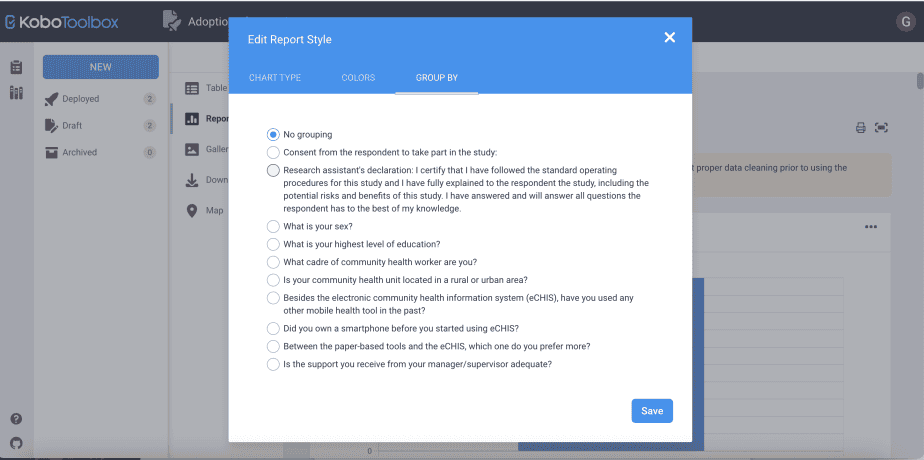This screenshot has width=924, height=460.
Task: Click the Save button
Action: tap(652, 411)
